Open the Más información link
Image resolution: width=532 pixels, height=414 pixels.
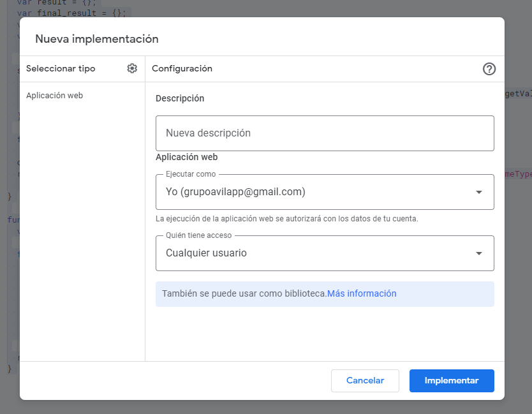362,294
